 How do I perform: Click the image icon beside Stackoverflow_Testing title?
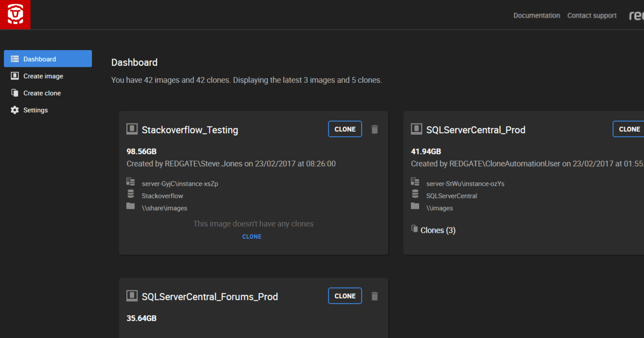click(x=132, y=129)
